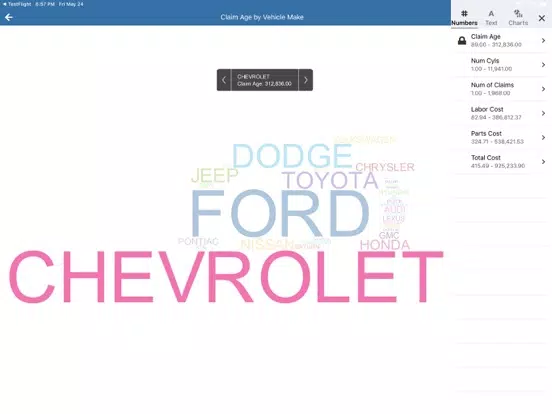Select the HONDA word in cloud

(385, 245)
